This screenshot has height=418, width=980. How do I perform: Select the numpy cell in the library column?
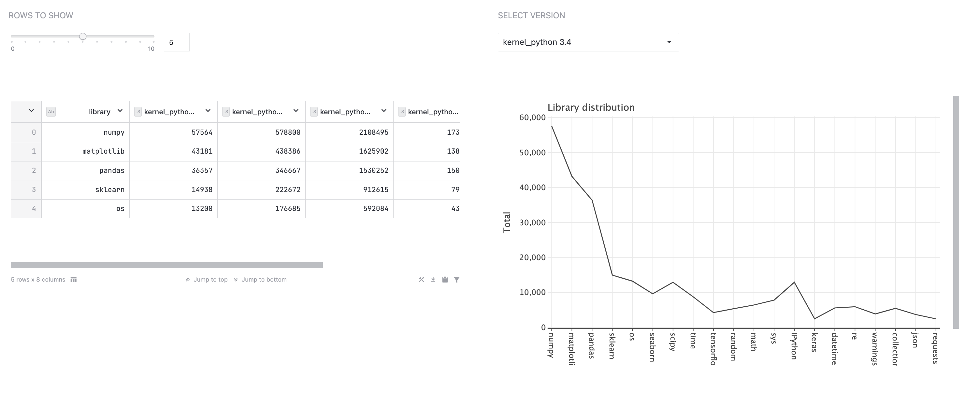coord(114,132)
